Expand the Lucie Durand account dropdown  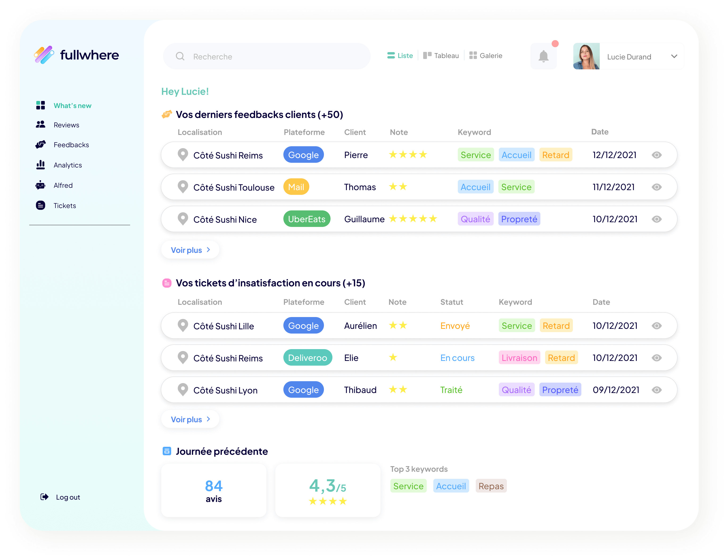coord(674,56)
